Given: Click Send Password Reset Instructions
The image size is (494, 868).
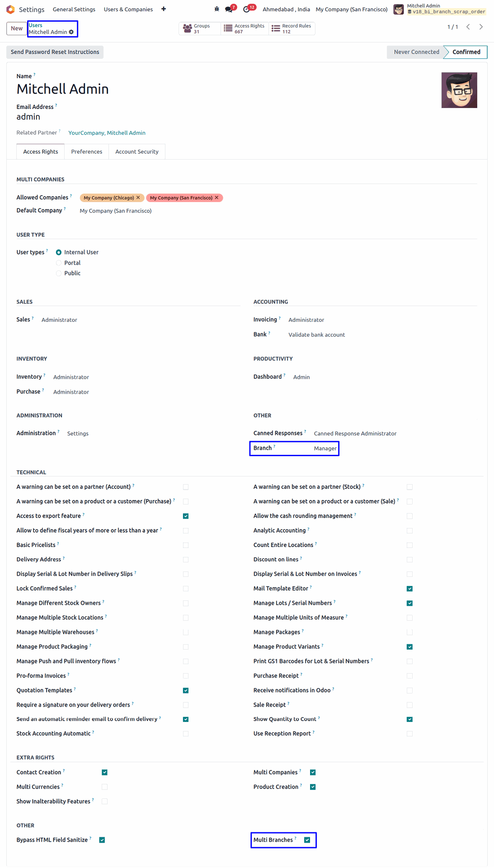Looking at the screenshot, I should pyautogui.click(x=55, y=52).
